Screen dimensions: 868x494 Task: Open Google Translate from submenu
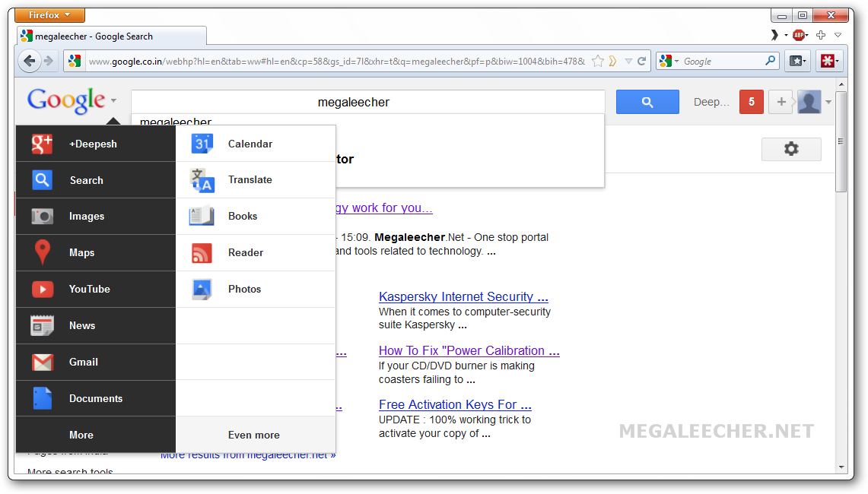[x=250, y=180]
